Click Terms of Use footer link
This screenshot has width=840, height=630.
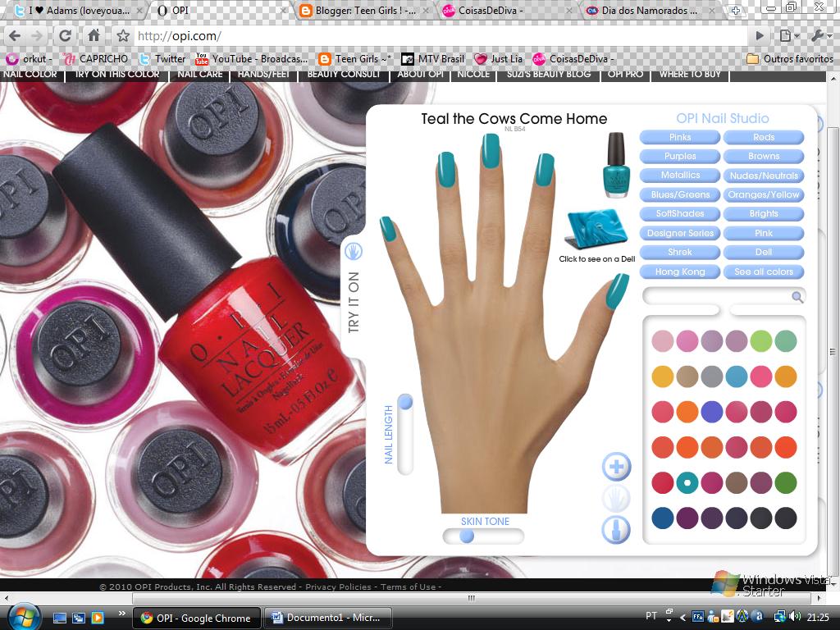tap(409, 587)
